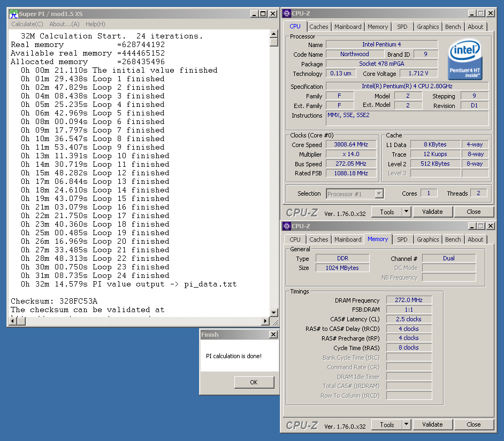Click the Checksum: 328FC53A line

pos(54,301)
